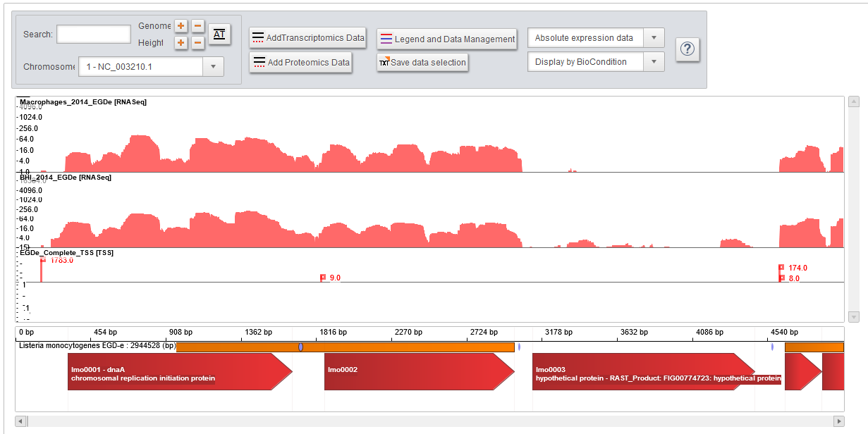Open the help question mark button
Viewport: 868px width, 434px height.
click(x=687, y=49)
